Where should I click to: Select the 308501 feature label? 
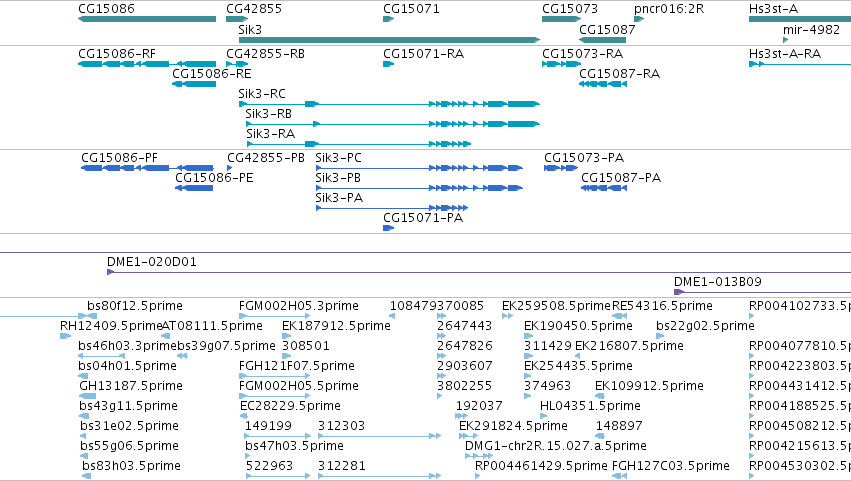click(x=306, y=346)
